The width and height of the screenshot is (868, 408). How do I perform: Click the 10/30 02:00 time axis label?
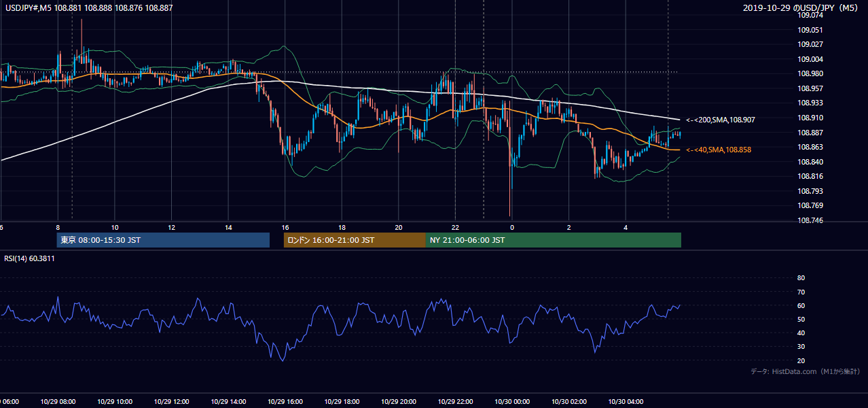pyautogui.click(x=568, y=401)
